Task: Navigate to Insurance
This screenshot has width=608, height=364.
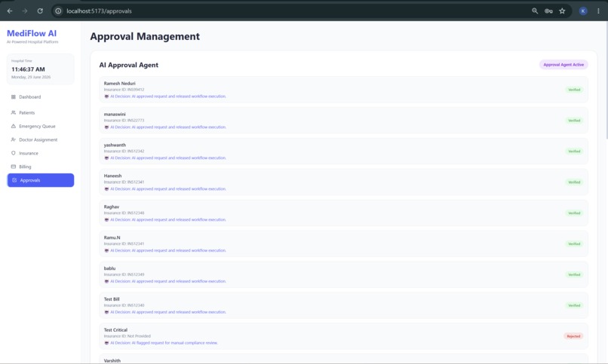Action: 40,153
